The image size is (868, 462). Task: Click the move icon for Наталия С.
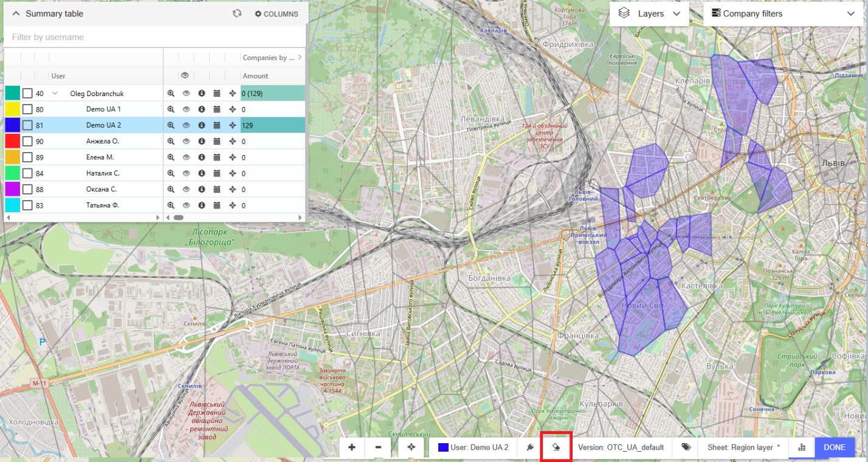pos(232,173)
